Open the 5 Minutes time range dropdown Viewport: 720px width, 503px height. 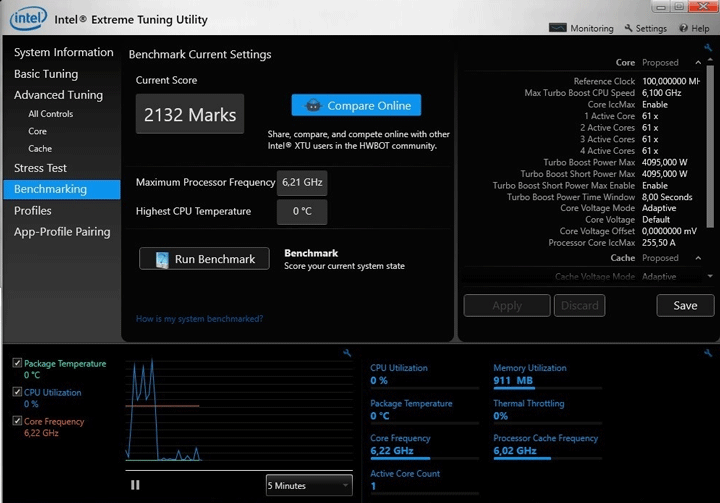(309, 485)
